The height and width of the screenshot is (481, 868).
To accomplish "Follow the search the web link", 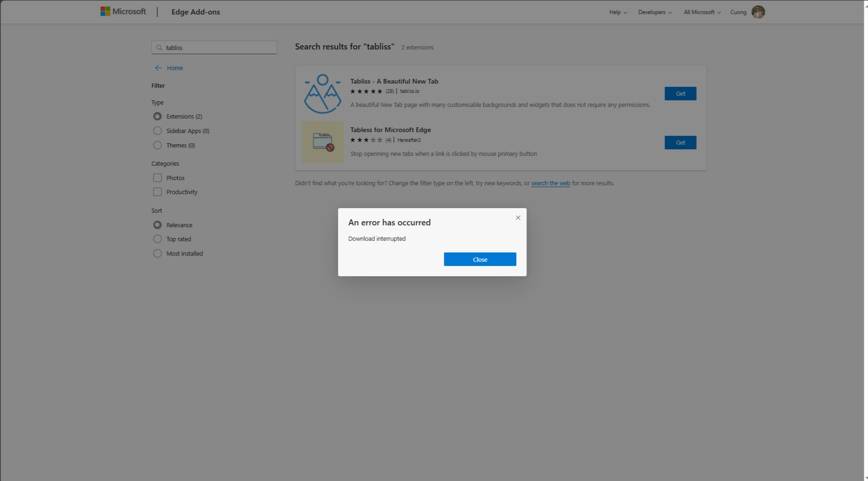I will (551, 183).
